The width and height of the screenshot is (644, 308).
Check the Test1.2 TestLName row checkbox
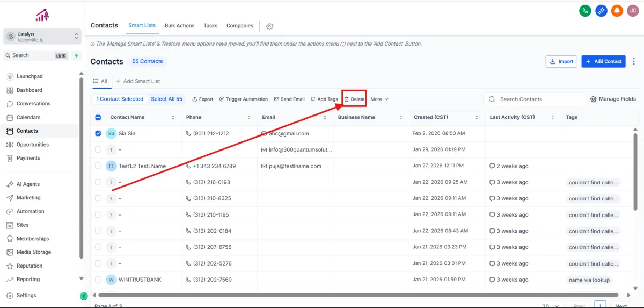(98, 166)
